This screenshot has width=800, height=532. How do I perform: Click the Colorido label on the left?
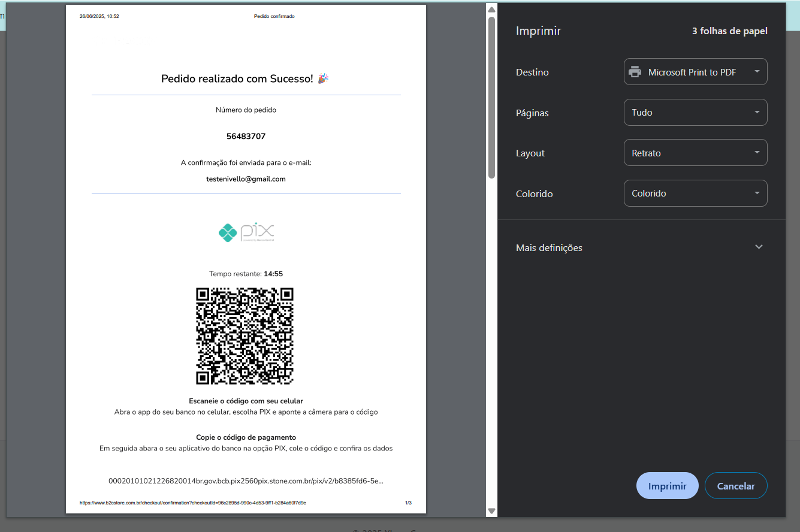tap(534, 194)
